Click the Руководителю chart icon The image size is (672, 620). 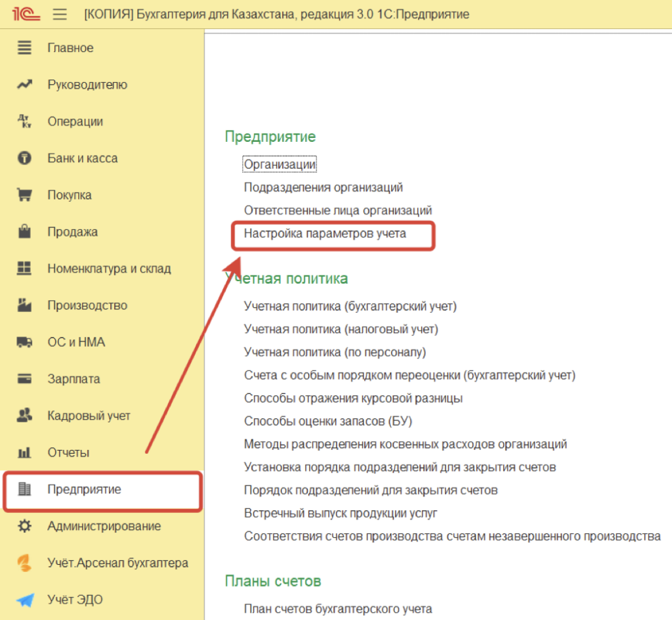(x=25, y=85)
